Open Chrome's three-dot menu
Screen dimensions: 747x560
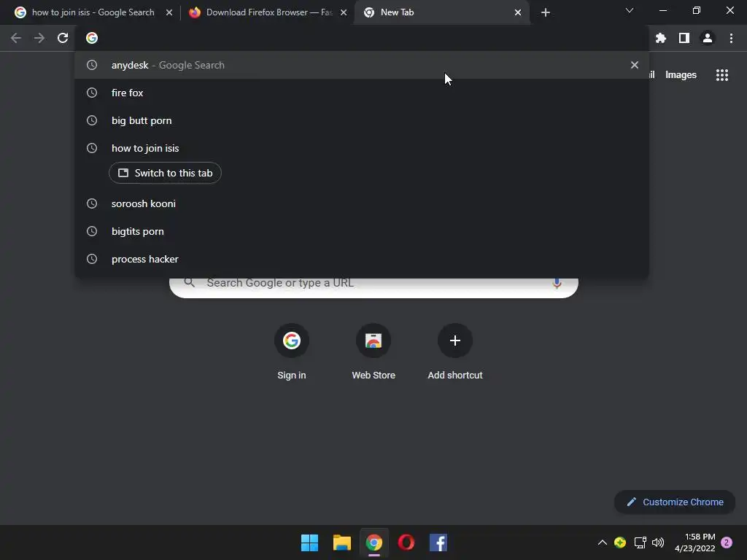[731, 38]
